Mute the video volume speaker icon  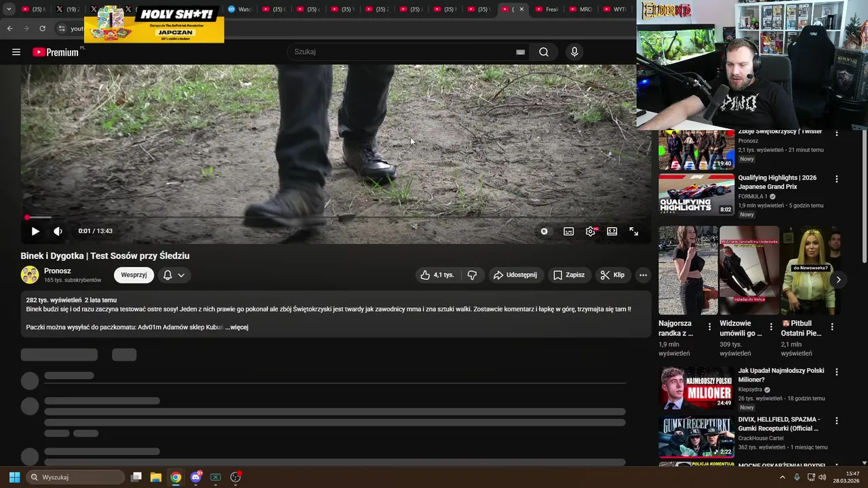pyautogui.click(x=58, y=231)
